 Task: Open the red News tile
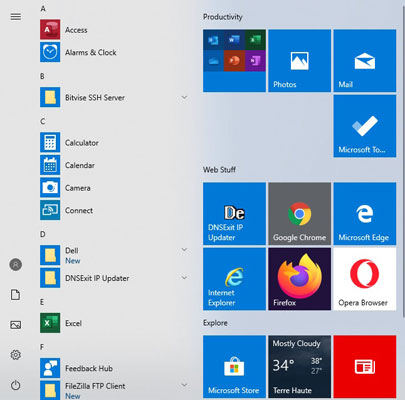click(x=365, y=367)
